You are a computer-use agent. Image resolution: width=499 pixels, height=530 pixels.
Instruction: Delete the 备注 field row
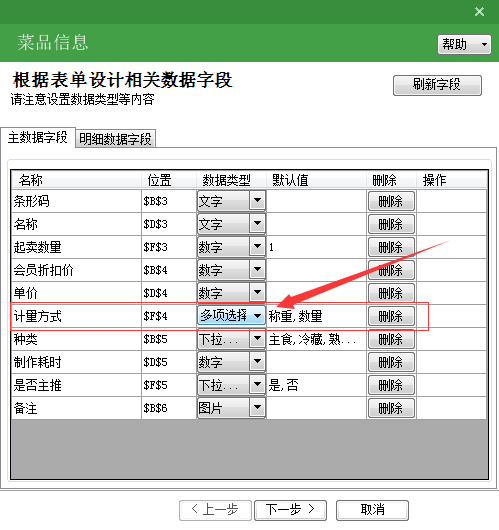coord(391,408)
